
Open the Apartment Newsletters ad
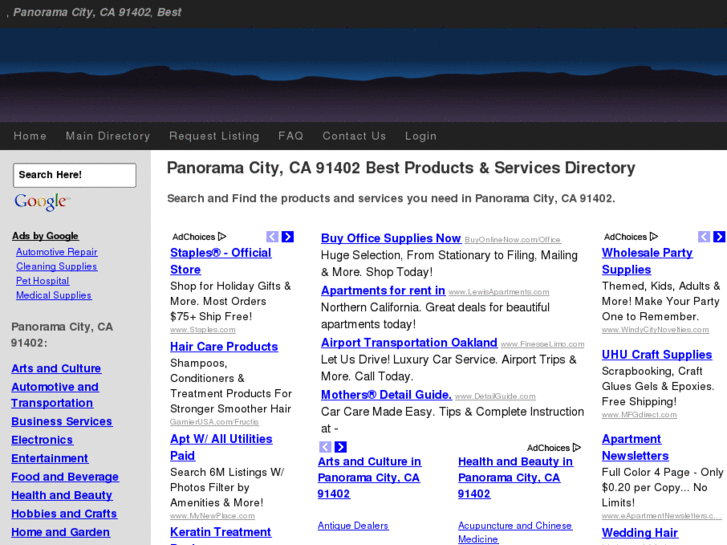pyautogui.click(x=635, y=447)
